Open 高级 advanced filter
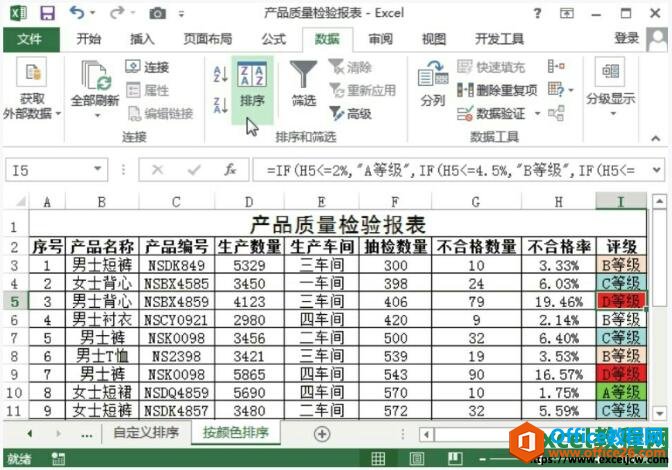This screenshot has width=672, height=470. tap(351, 114)
